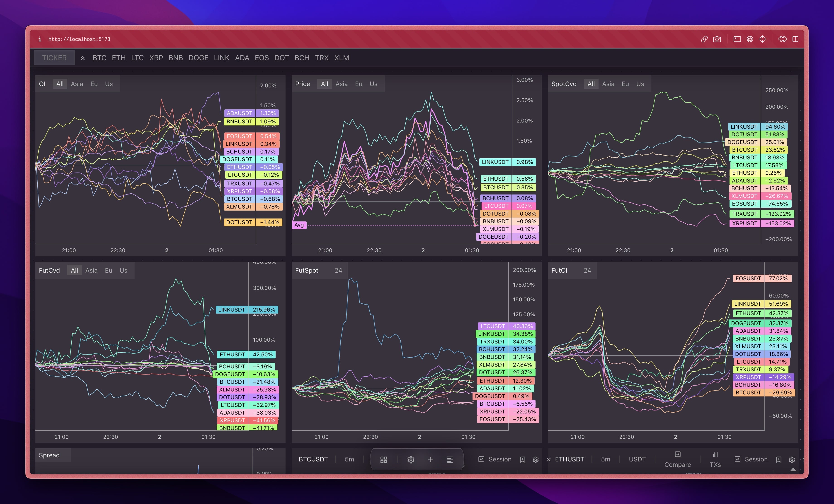
Task: Click the plus icon to add panel
Action: tap(431, 460)
